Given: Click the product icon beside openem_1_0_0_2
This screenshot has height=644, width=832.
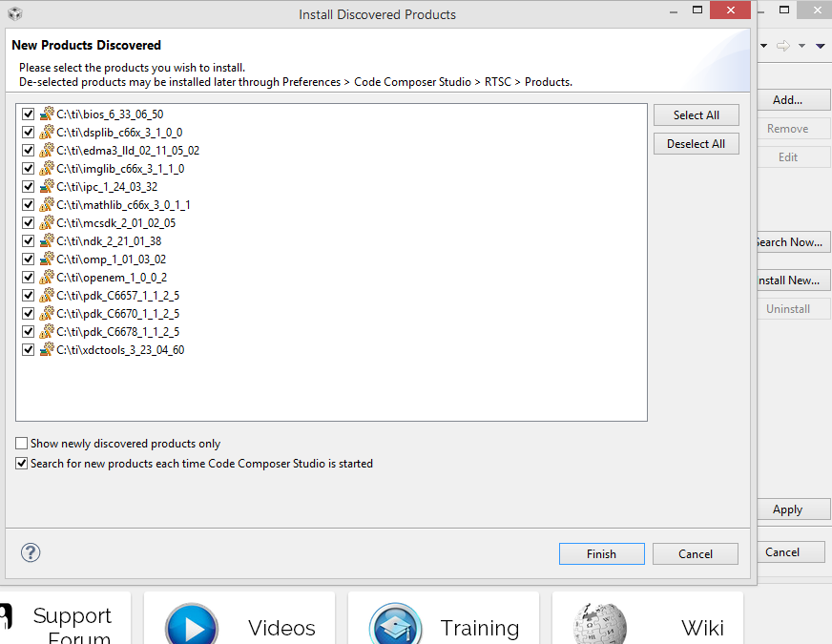Looking at the screenshot, I should tap(47, 277).
